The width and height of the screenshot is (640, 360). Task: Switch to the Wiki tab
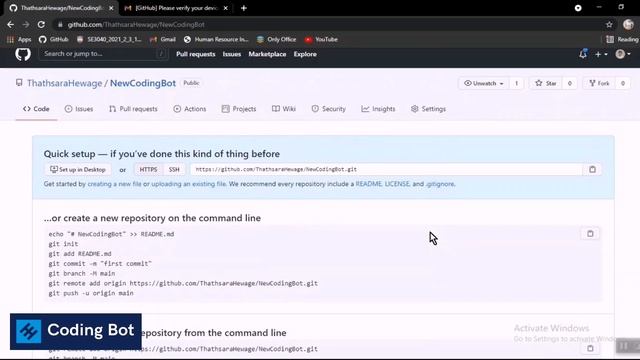(x=284, y=109)
